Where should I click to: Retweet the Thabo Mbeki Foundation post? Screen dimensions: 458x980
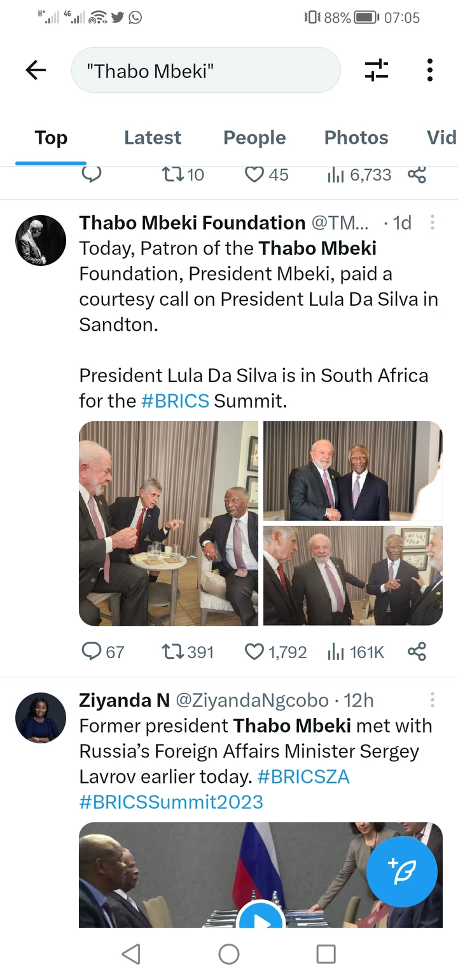point(171,651)
